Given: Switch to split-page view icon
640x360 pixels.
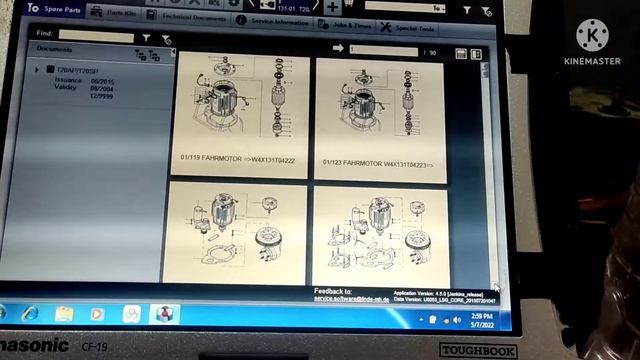Looking at the screenshot, I should click(x=476, y=54).
